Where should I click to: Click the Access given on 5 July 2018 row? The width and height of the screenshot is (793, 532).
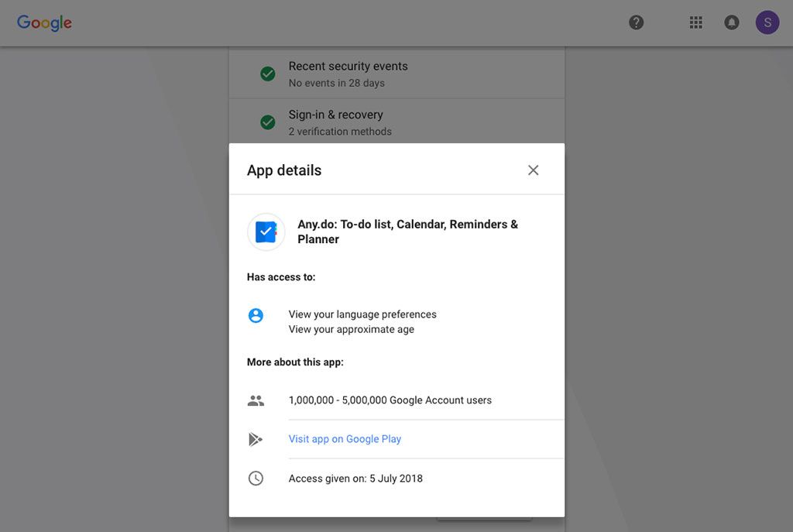(355, 478)
